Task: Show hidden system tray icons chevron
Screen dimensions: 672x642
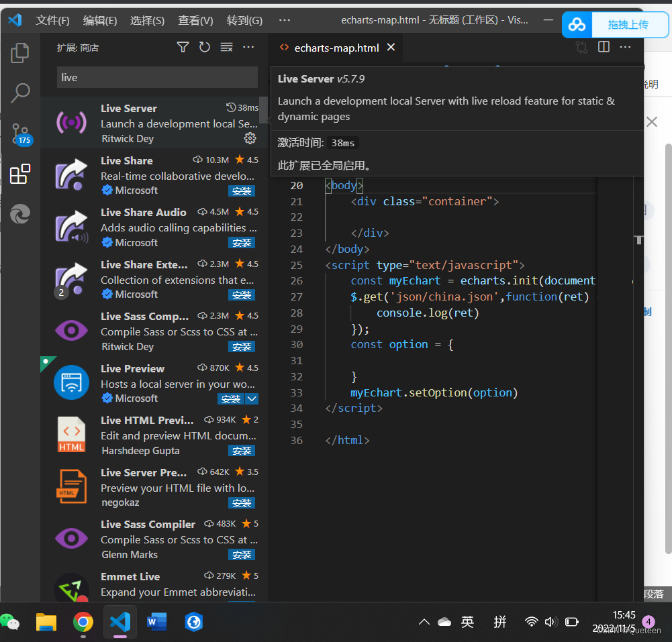Action: tap(424, 622)
